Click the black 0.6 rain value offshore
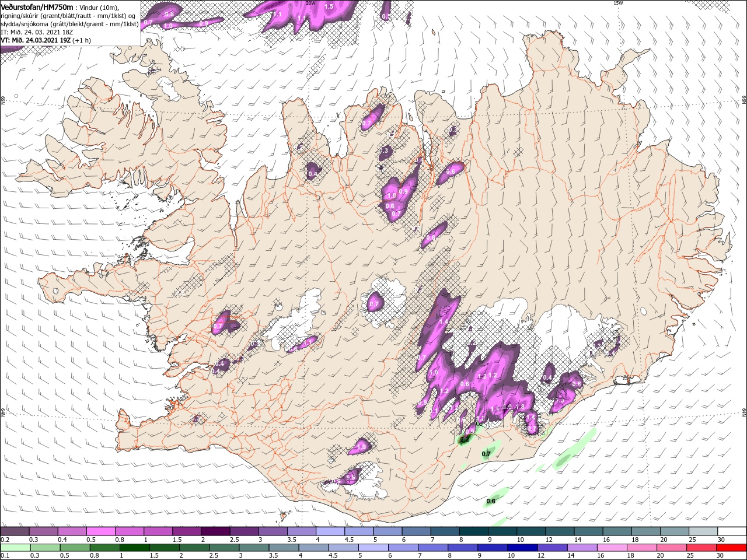Viewport: 747px width, 560px height. click(491, 501)
